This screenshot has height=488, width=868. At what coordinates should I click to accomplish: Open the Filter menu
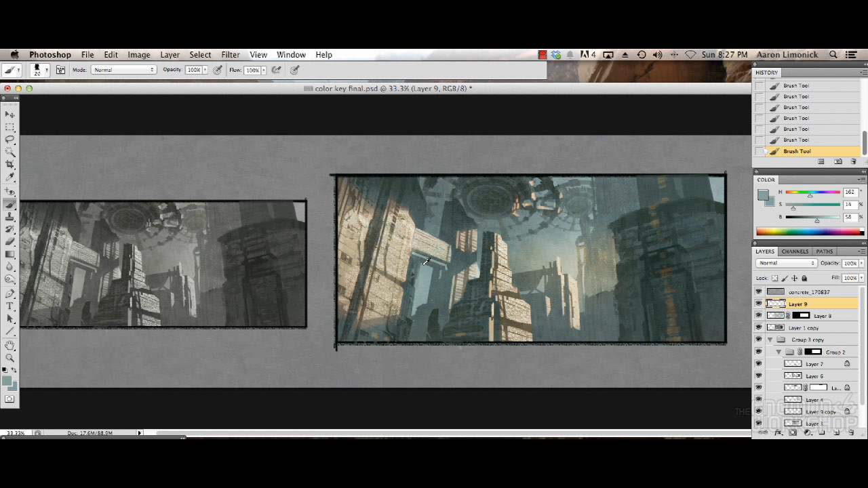point(231,55)
